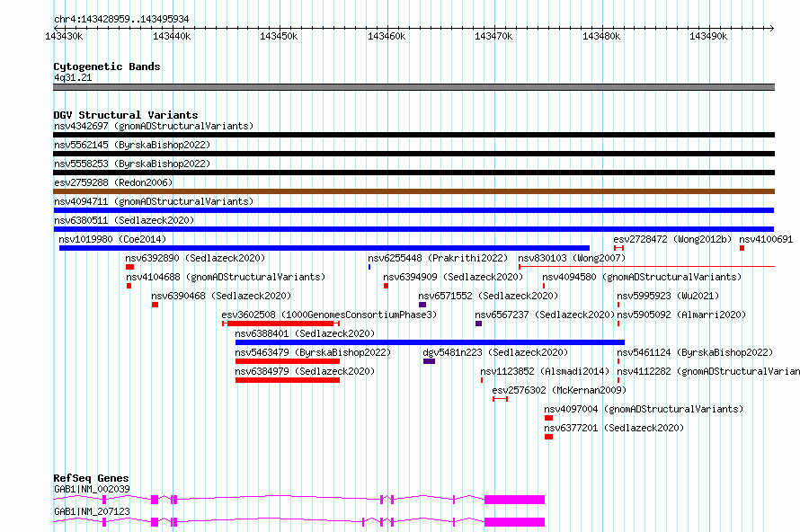Select the nsv6394909 red marker
Screen dimensions: 800x532
(x=386, y=286)
